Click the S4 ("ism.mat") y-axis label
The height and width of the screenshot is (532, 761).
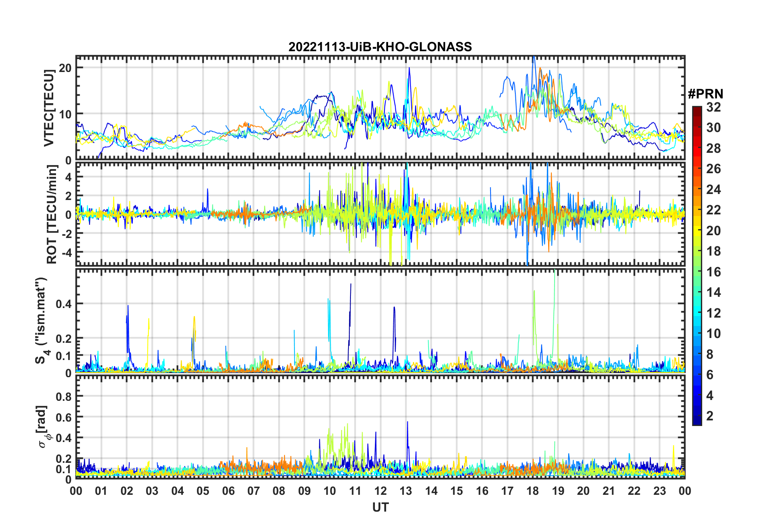[x=42, y=321]
